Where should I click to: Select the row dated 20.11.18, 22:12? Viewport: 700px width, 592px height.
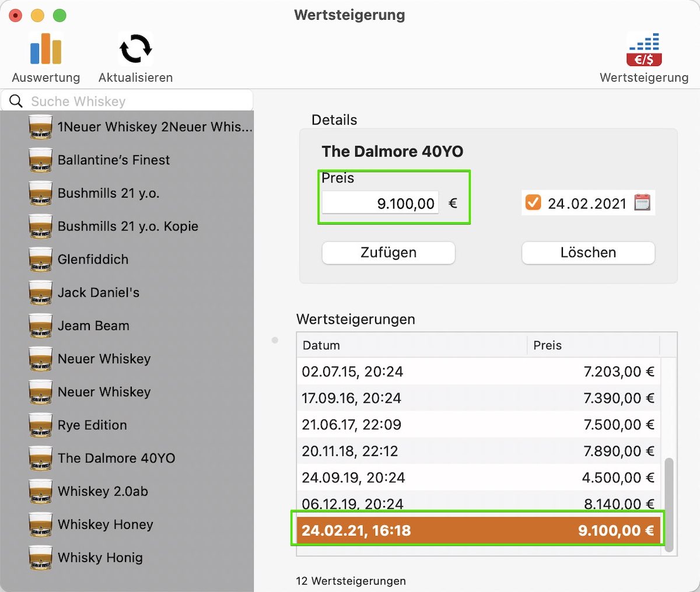[x=478, y=451]
